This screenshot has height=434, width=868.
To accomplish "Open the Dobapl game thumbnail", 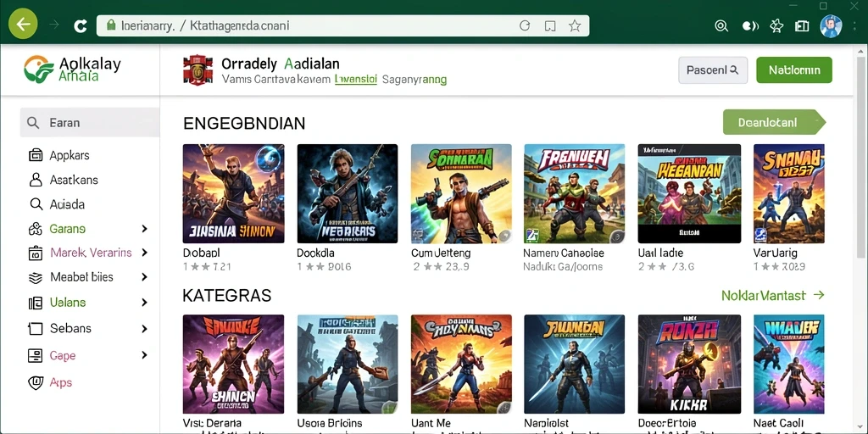I will [x=234, y=194].
